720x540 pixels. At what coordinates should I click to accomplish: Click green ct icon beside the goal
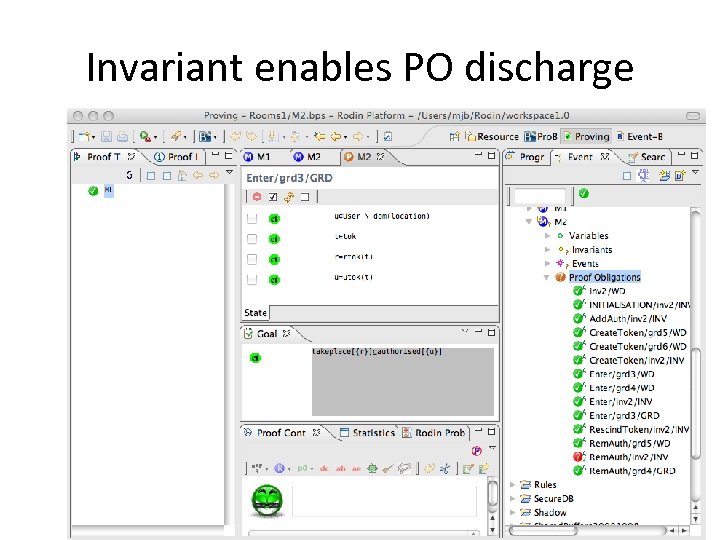click(255, 358)
